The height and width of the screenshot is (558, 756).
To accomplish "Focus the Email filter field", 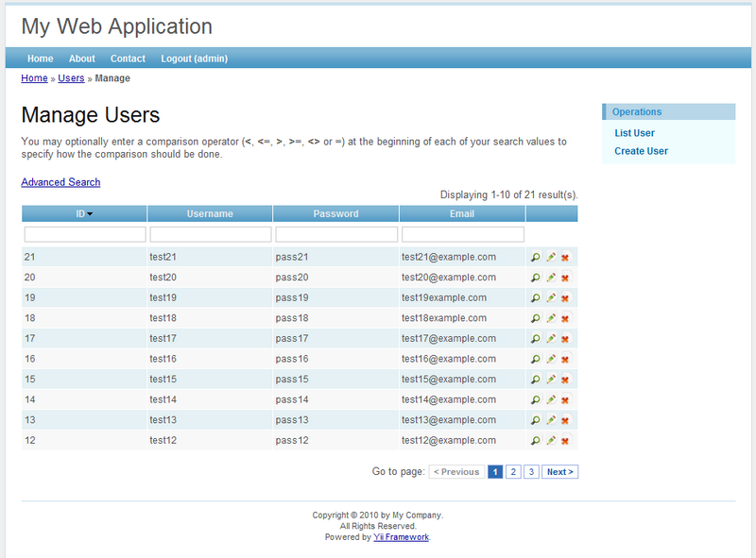I will tap(463, 235).
